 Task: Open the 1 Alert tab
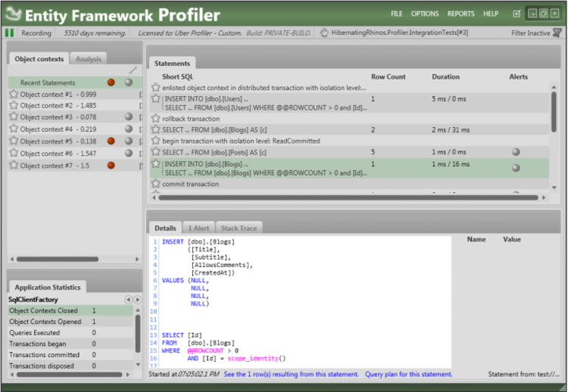198,228
